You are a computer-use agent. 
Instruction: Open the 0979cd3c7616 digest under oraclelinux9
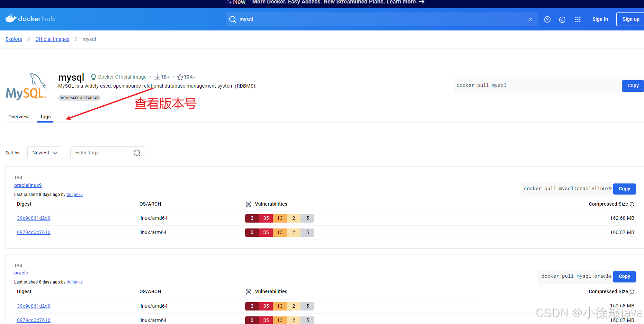coord(34,232)
